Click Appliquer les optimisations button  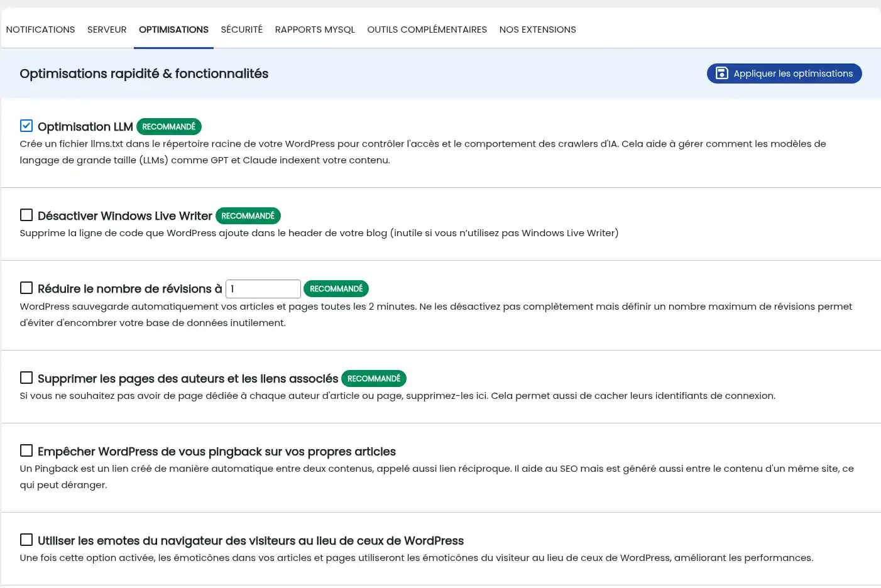click(x=784, y=73)
